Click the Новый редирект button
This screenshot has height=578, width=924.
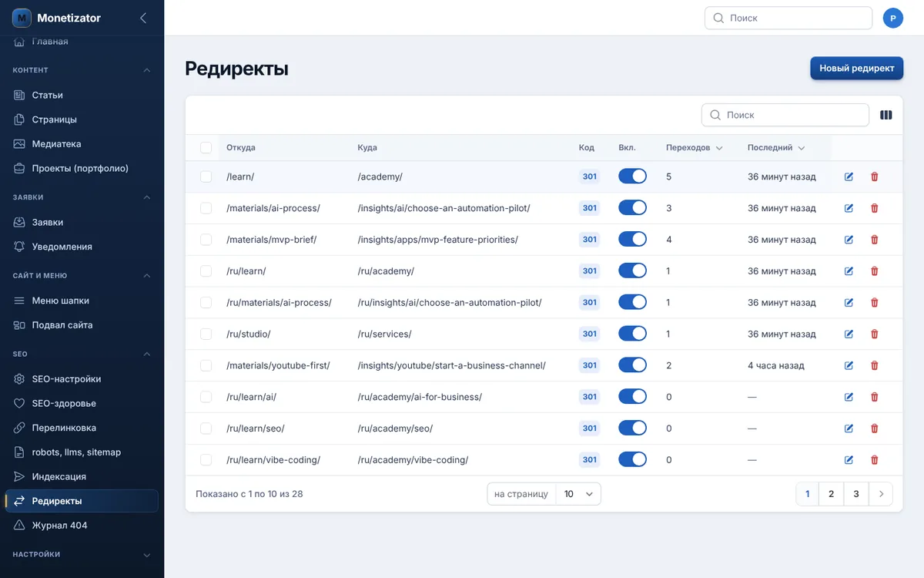856,68
